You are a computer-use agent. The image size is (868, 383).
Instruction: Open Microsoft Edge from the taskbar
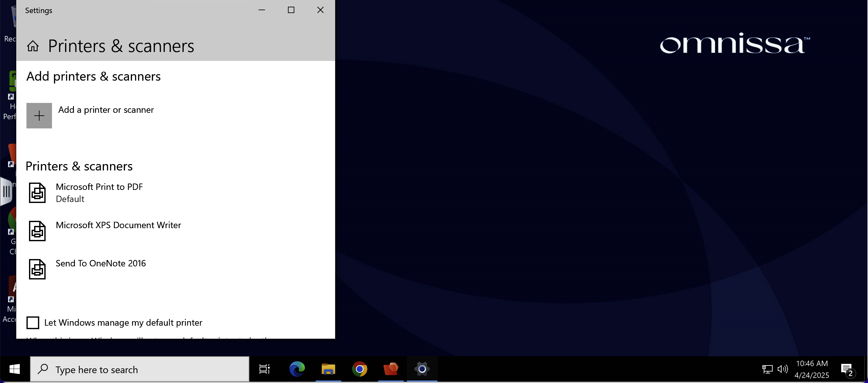(x=297, y=369)
